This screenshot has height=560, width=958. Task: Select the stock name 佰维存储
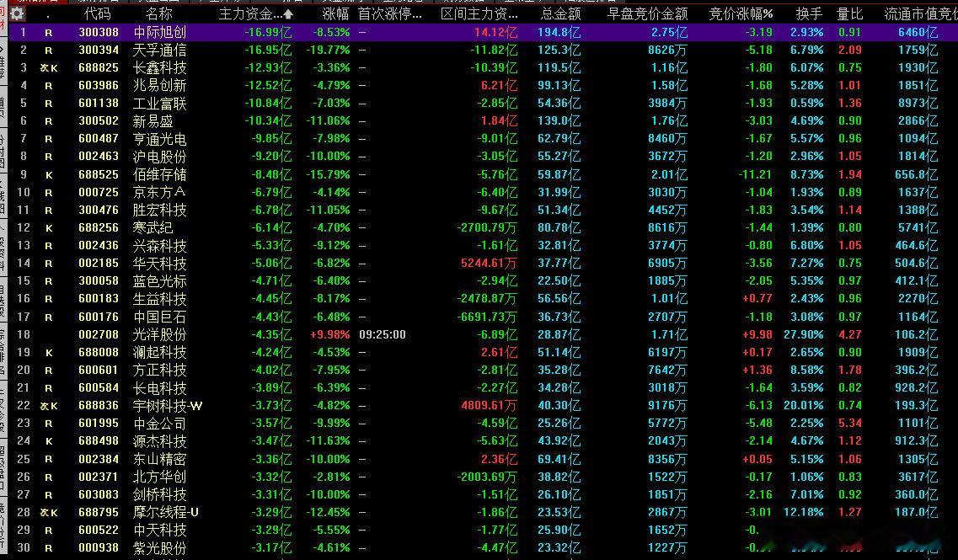click(x=159, y=174)
